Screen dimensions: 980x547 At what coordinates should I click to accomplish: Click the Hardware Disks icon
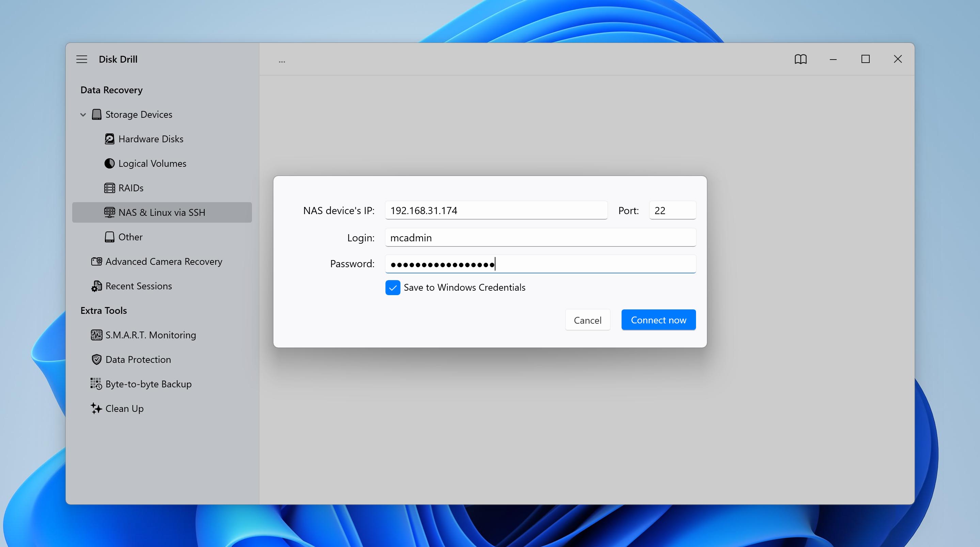(x=110, y=139)
